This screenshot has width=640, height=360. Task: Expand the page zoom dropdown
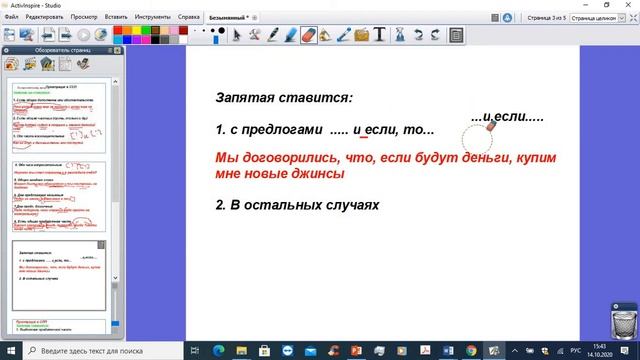tap(622, 18)
